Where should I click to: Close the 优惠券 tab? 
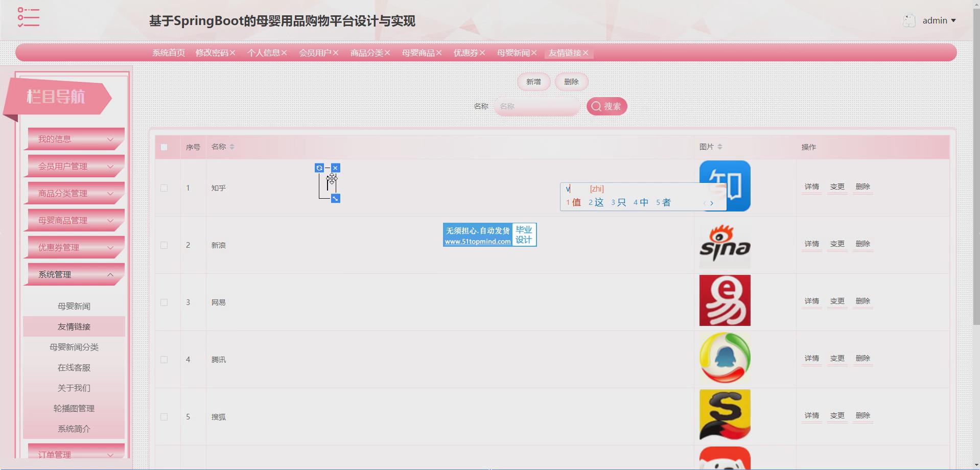point(482,53)
